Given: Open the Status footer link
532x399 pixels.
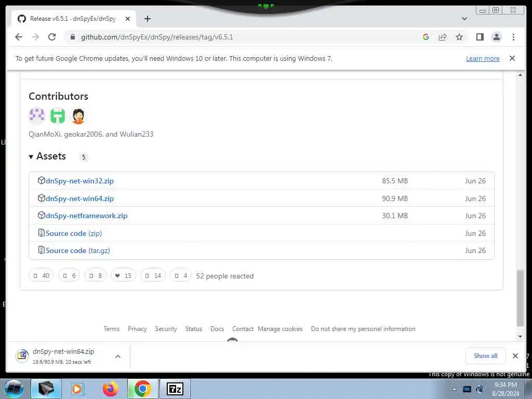Looking at the screenshot, I should (x=193, y=329).
